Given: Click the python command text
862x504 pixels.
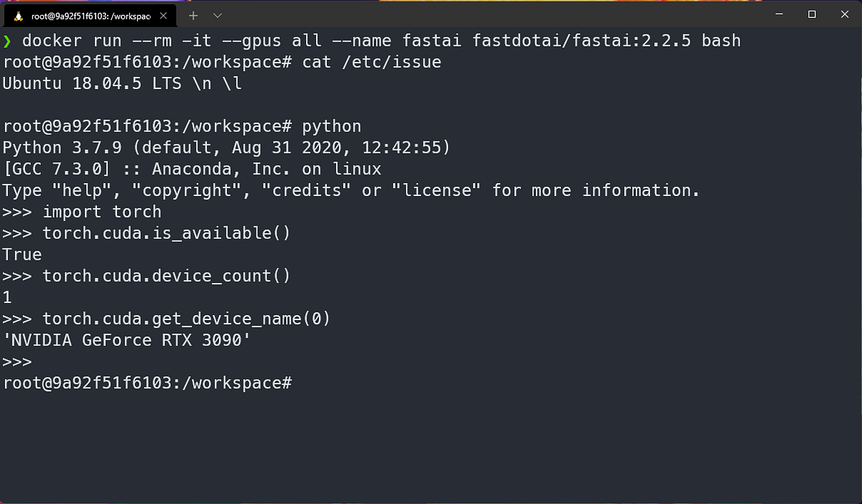Looking at the screenshot, I should coord(331,126).
